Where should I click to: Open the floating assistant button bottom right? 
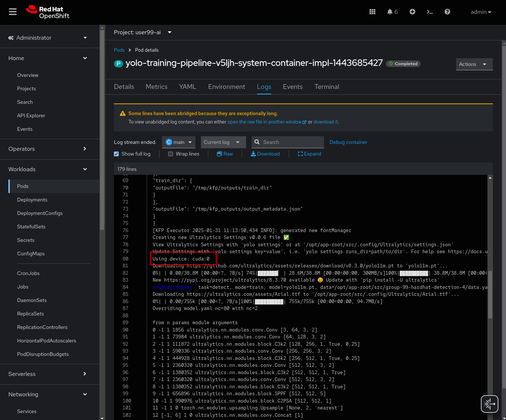coord(490,404)
